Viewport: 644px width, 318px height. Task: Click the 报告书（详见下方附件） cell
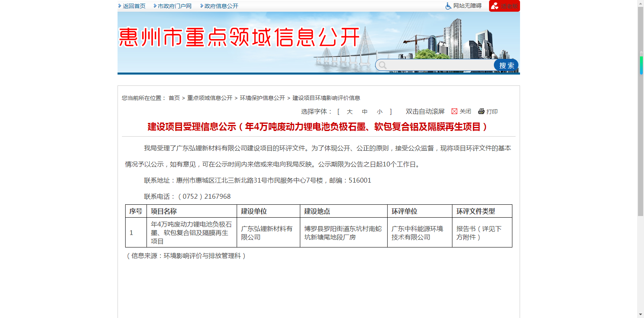tap(482, 233)
